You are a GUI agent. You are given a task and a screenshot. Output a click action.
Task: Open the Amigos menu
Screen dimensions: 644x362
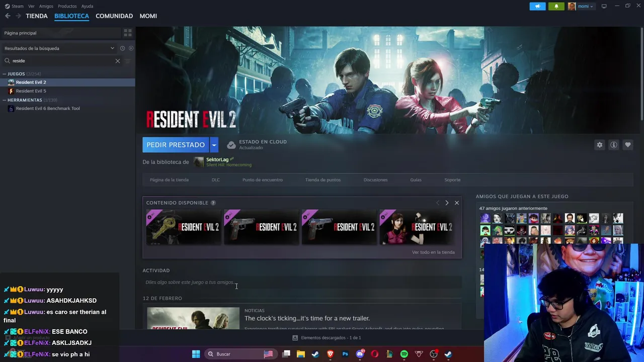click(46, 6)
